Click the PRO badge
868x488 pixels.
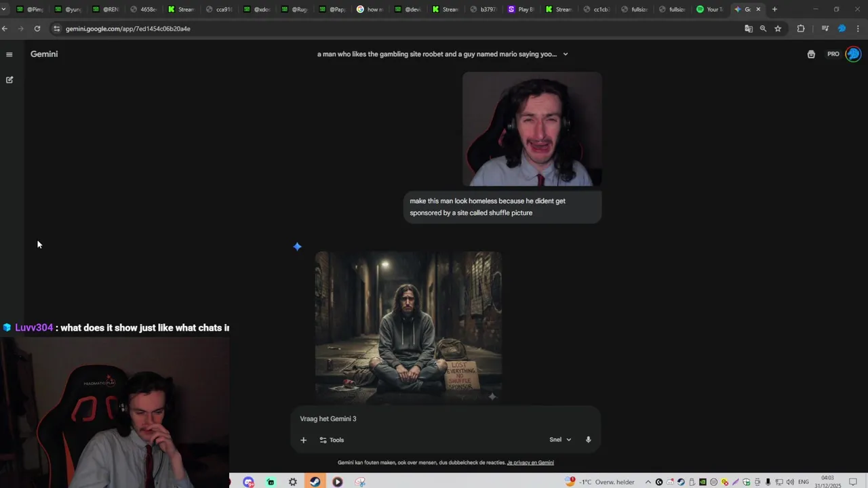(833, 54)
